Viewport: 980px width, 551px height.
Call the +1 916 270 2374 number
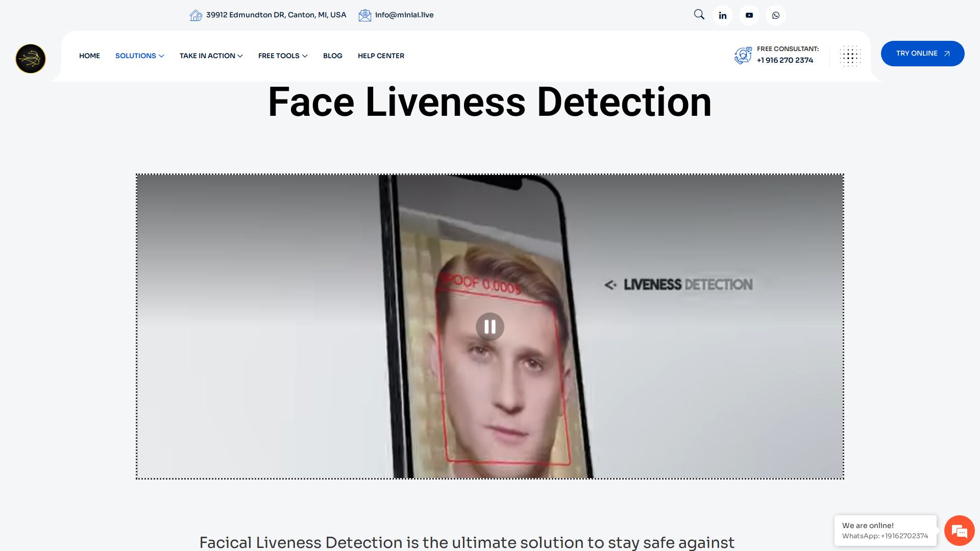click(x=785, y=60)
